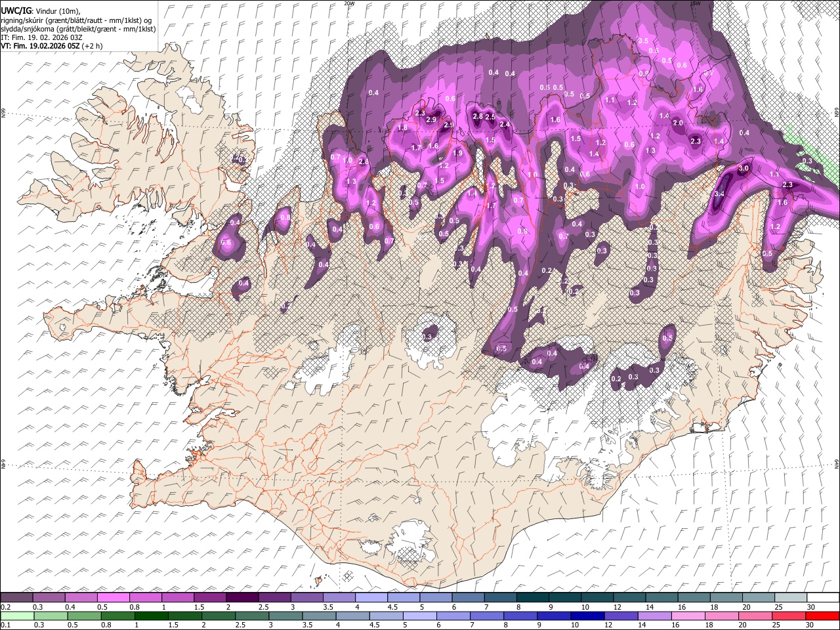840x630 pixels.
Task: Select the snow legend swatch between 1 and 1.5
Action: 178,597
